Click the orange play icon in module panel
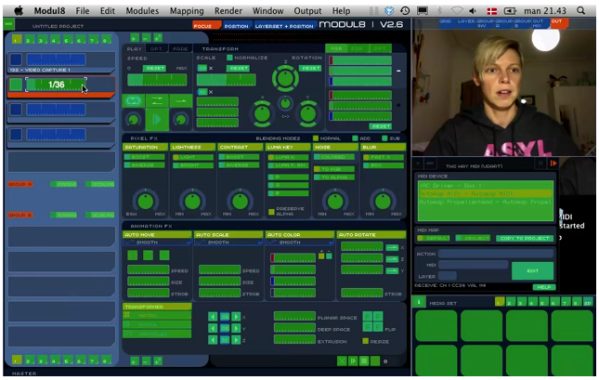 553,163
